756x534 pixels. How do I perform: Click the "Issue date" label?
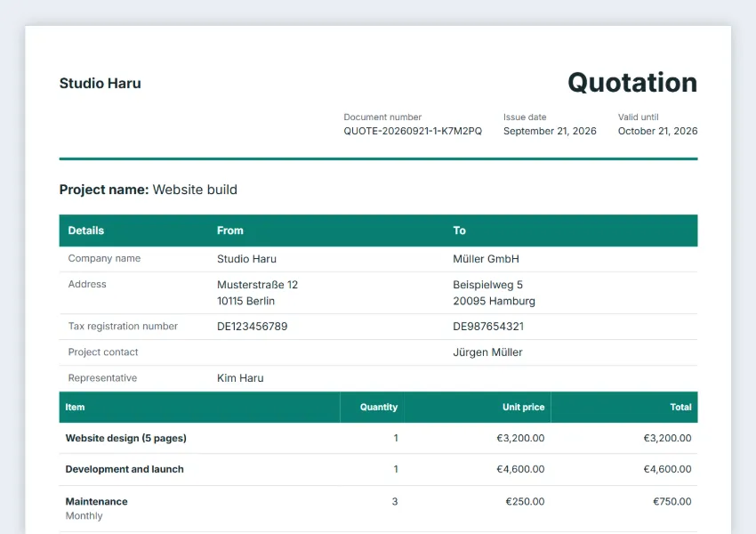(x=525, y=117)
